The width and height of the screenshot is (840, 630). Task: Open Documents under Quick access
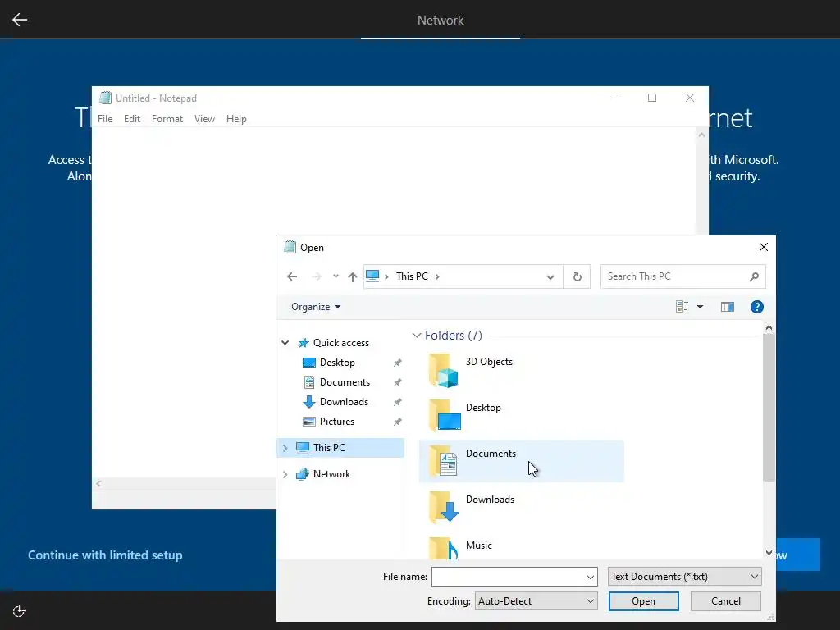[345, 382]
